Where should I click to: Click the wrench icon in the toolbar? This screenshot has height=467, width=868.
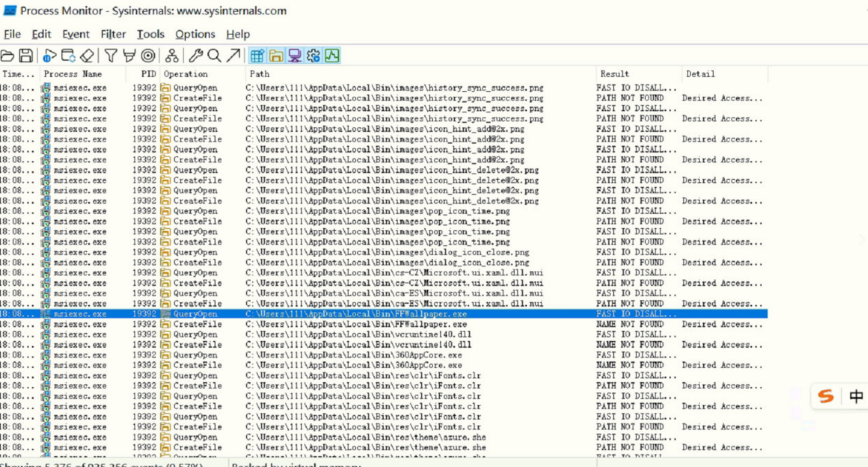pyautogui.click(x=196, y=56)
